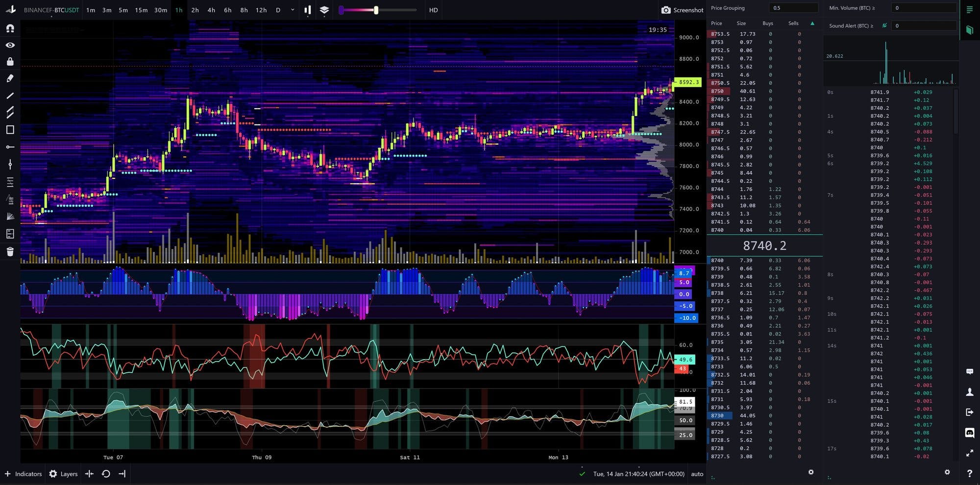Image resolution: width=980 pixels, height=485 pixels.
Task: Click the Price Grouping input field
Action: (x=793, y=8)
